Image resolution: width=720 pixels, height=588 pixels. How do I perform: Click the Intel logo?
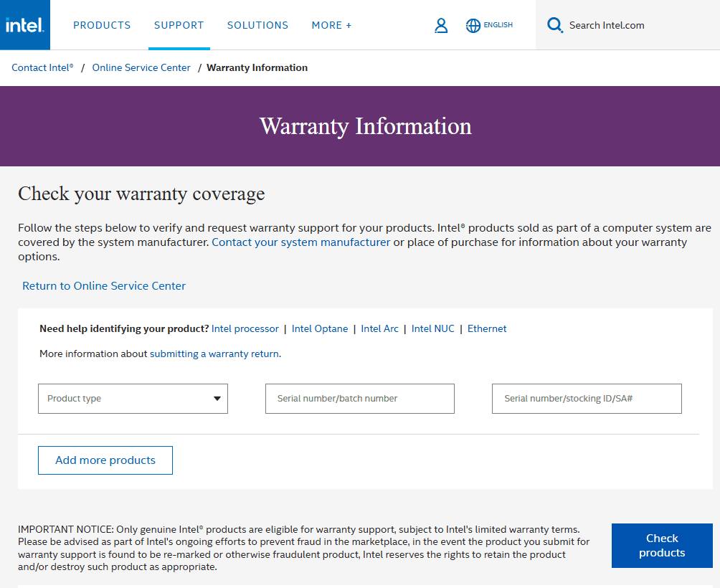pyautogui.click(x=25, y=25)
